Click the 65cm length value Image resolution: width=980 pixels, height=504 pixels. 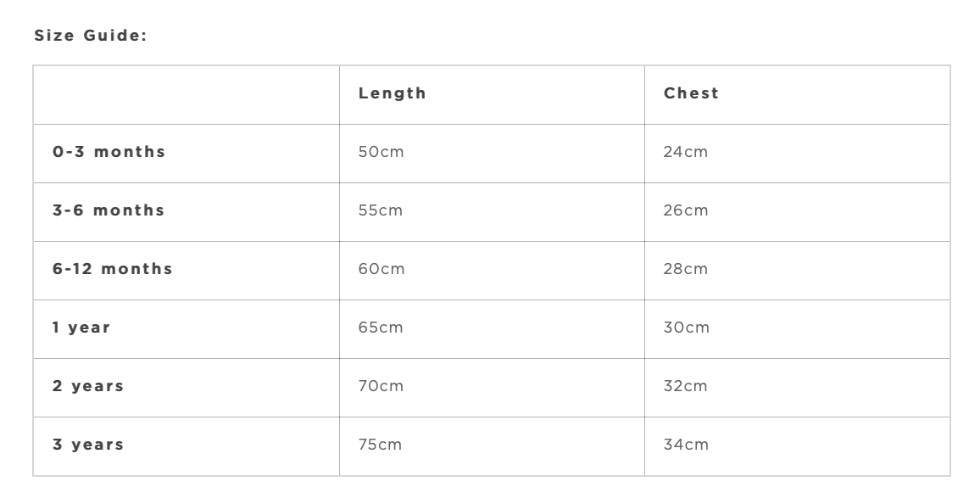[381, 328]
